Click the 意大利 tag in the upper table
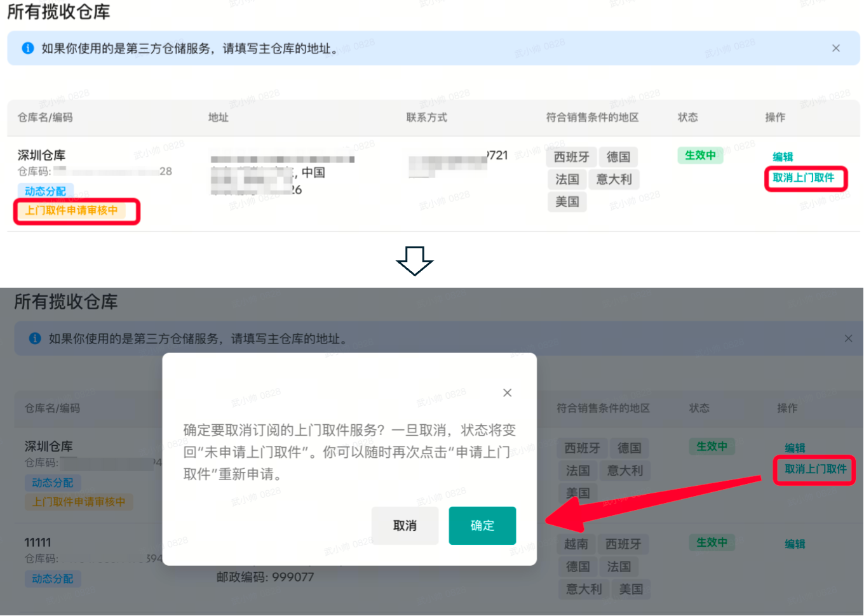The image size is (864, 616). click(614, 179)
